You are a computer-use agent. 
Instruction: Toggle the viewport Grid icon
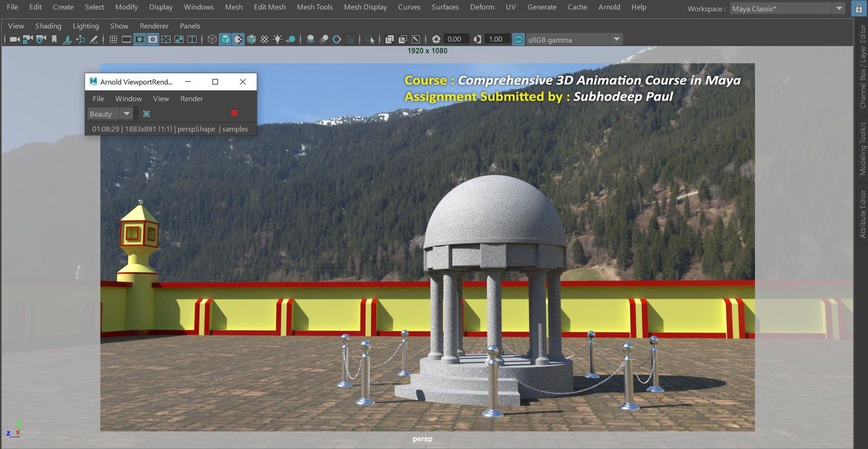point(113,39)
